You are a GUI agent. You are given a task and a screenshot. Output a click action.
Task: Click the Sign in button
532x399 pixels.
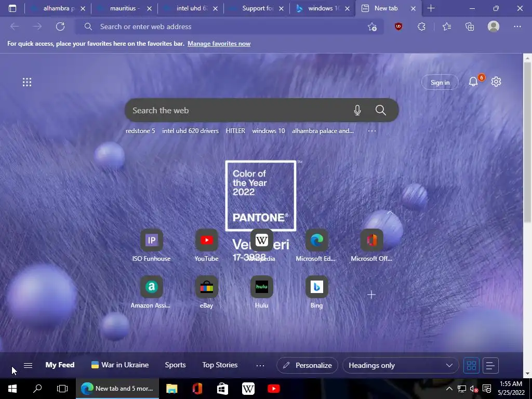coord(440,83)
